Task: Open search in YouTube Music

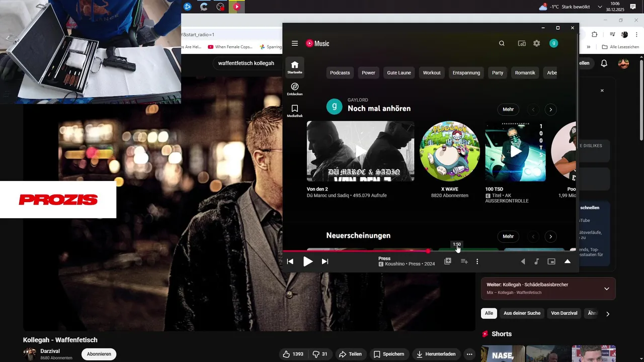Action: (x=502, y=43)
